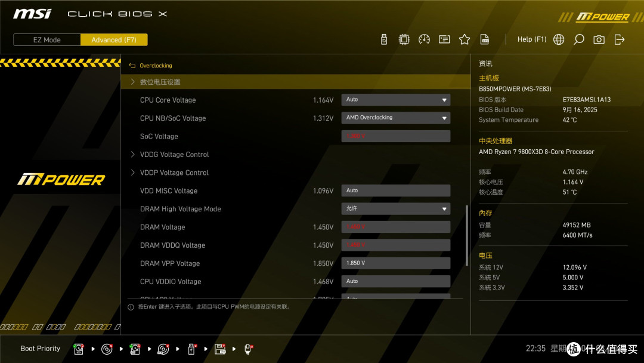
Task: Click the VDD MISC Voltage Auto field
Action: point(395,190)
